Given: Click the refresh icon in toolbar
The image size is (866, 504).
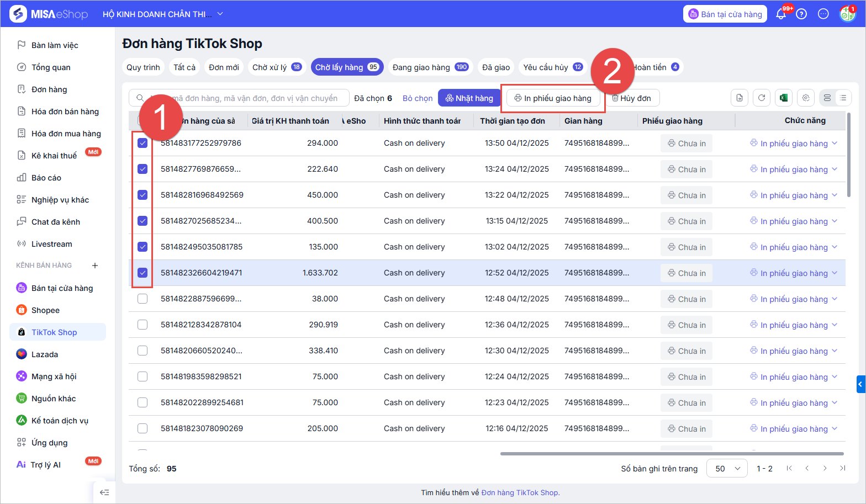Looking at the screenshot, I should tap(762, 98).
